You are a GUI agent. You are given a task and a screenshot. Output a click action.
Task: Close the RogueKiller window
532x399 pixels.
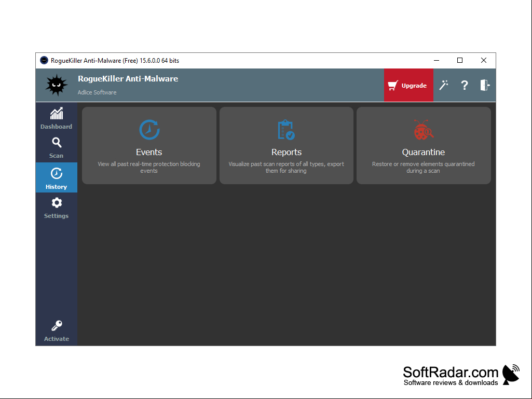coord(484,60)
